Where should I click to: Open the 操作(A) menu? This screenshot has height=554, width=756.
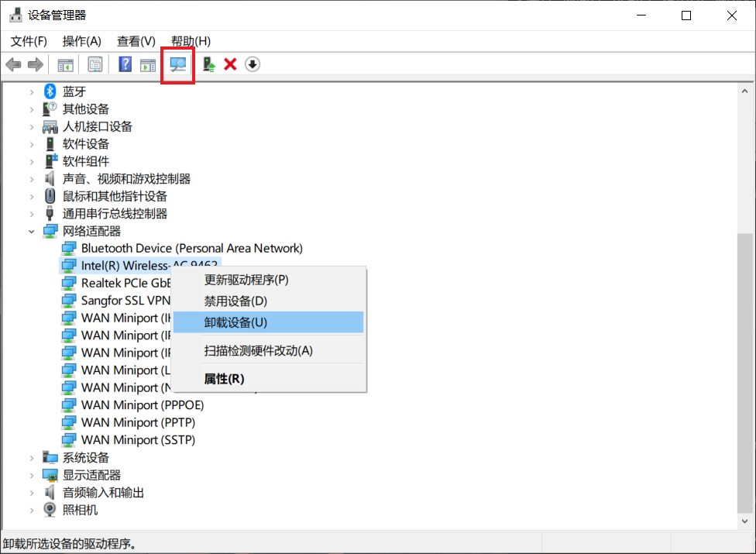click(x=82, y=42)
